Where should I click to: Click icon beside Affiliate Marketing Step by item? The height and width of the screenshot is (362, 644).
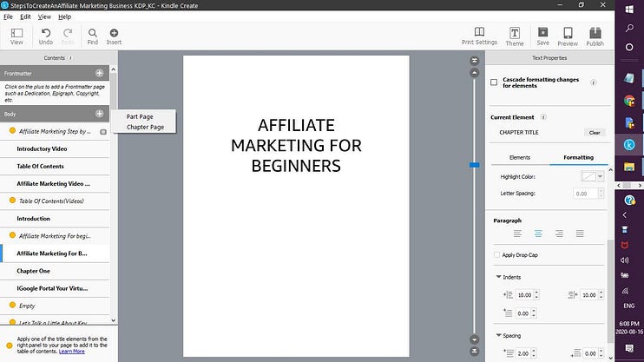(x=103, y=132)
